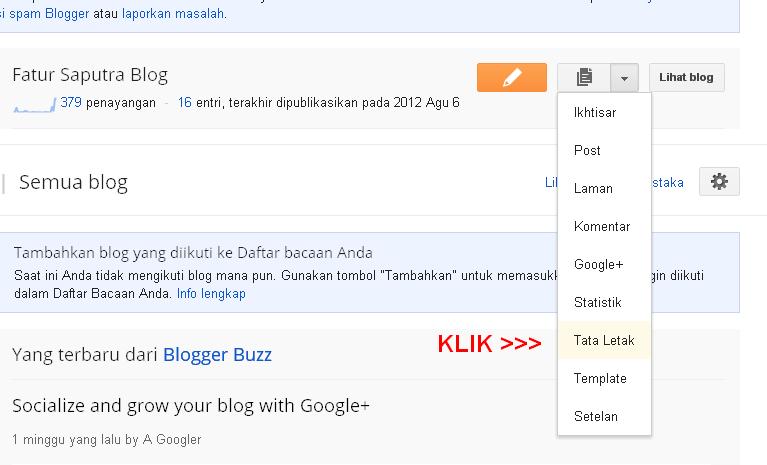
Task: Open Komentar from the dropdown menu
Action: [604, 226]
